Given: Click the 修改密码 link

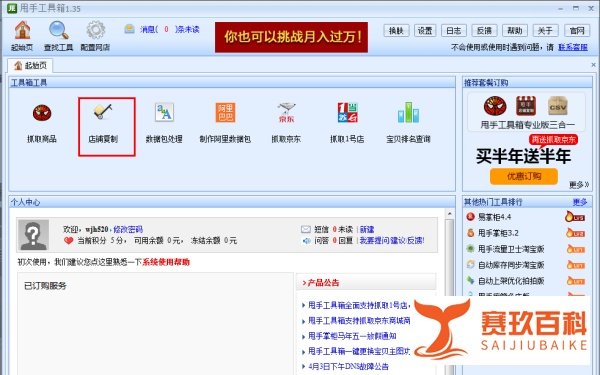Looking at the screenshot, I should click(128, 229).
